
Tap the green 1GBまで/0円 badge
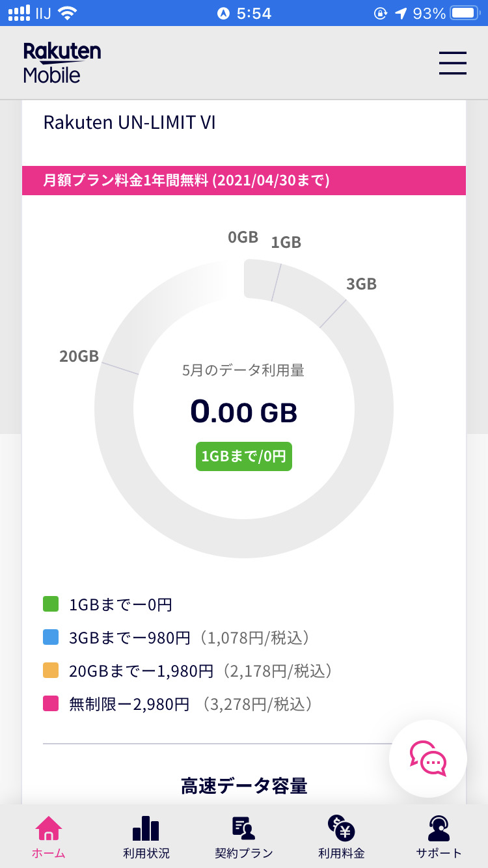[244, 456]
